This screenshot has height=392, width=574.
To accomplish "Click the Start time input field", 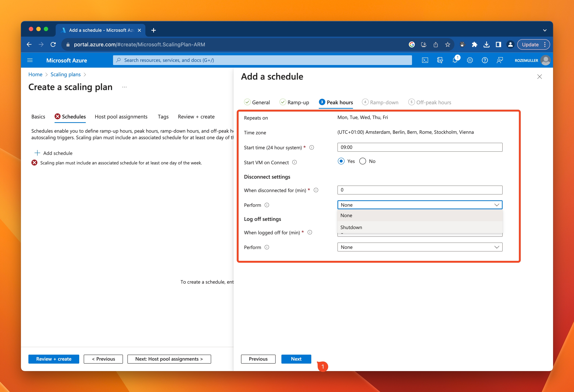I will [x=420, y=147].
